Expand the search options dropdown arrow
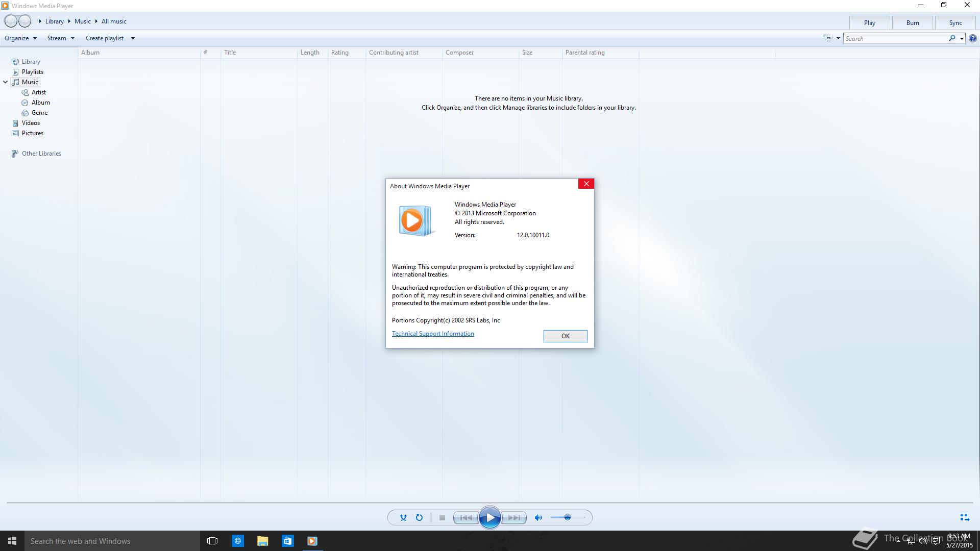The width and height of the screenshot is (980, 551). [x=962, y=38]
